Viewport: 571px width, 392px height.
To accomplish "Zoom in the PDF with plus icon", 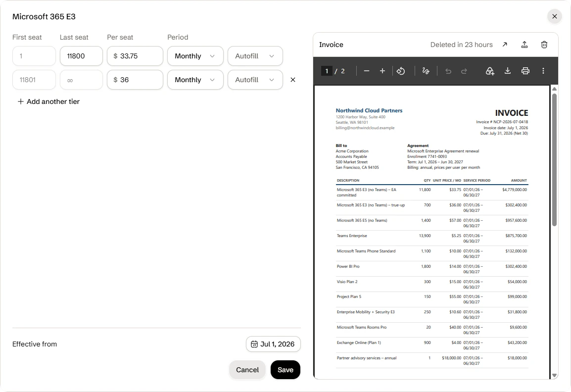I will (x=382, y=71).
